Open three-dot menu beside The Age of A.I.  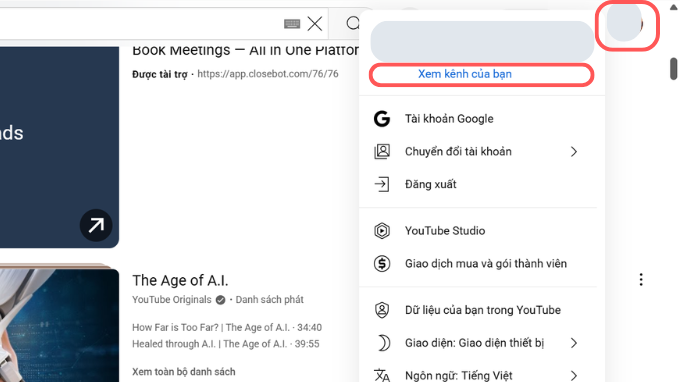click(641, 280)
